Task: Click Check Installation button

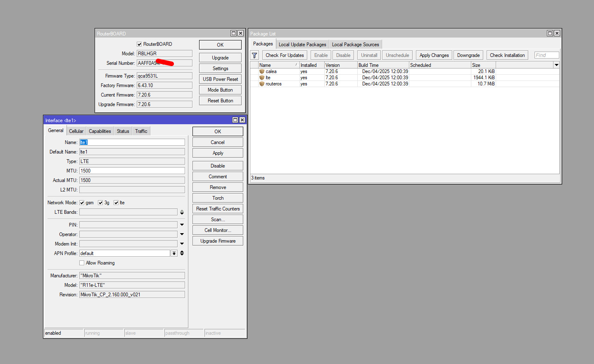Action: pyautogui.click(x=507, y=55)
